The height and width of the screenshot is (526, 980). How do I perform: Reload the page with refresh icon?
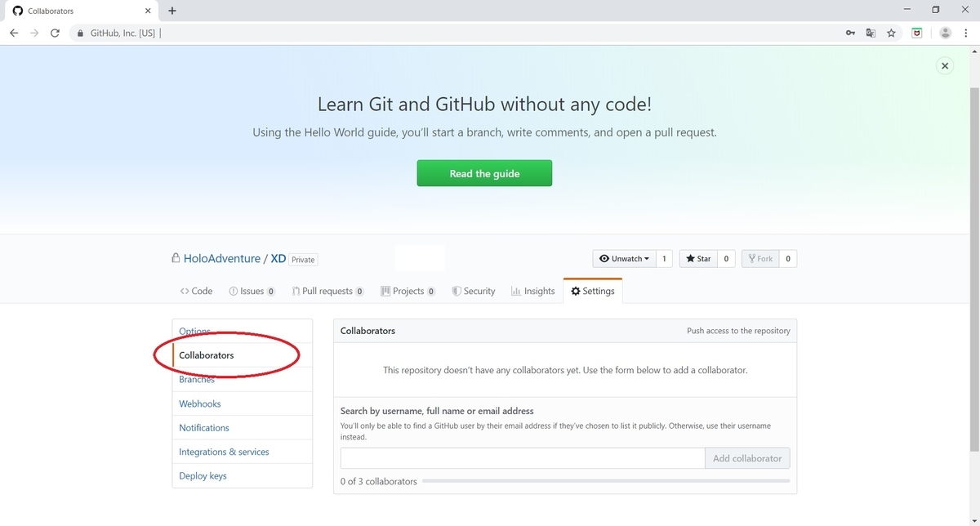coord(55,33)
